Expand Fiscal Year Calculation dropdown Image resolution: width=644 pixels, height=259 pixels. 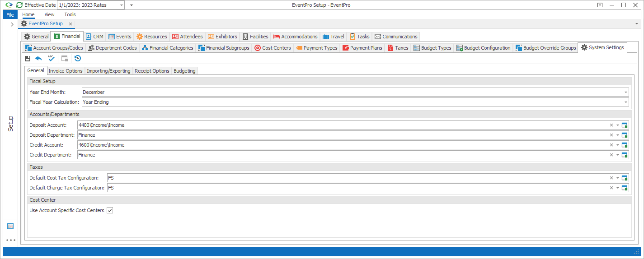626,102
